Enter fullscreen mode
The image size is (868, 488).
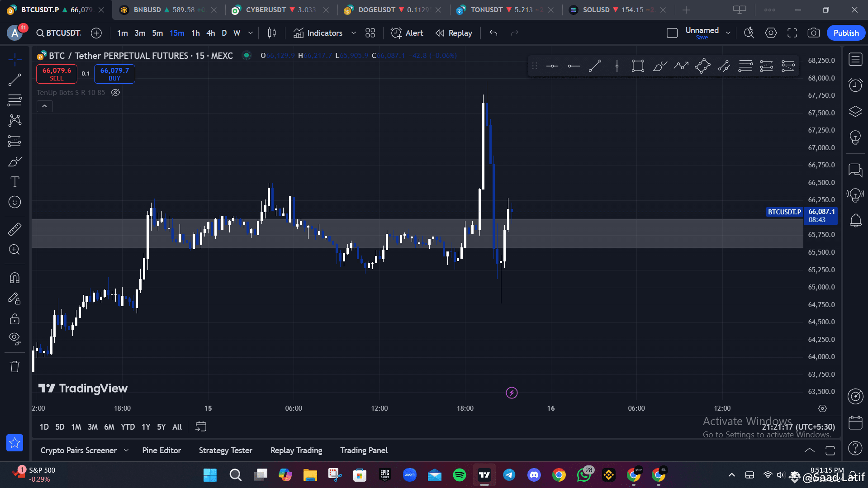(x=792, y=33)
